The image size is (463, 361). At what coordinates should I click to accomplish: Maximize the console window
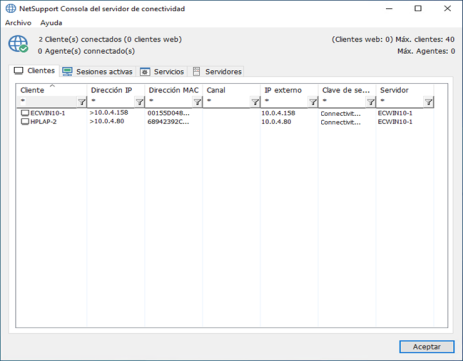pos(418,9)
